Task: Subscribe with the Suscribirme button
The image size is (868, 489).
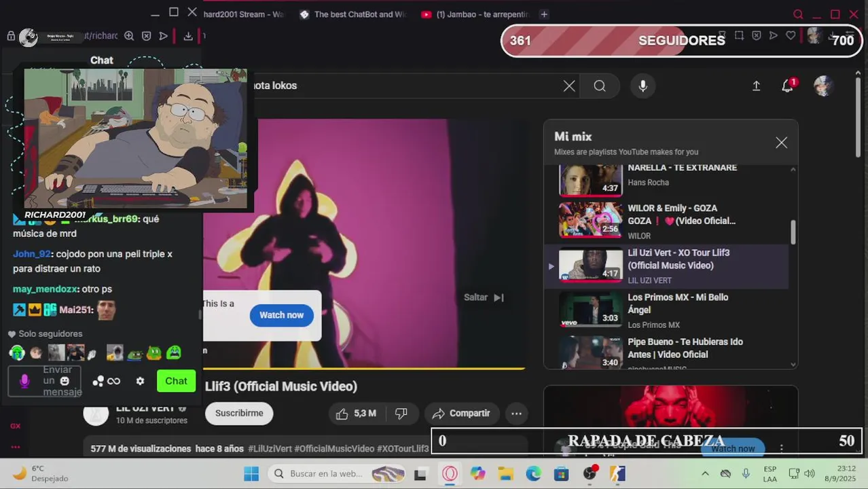Action: [239, 414]
